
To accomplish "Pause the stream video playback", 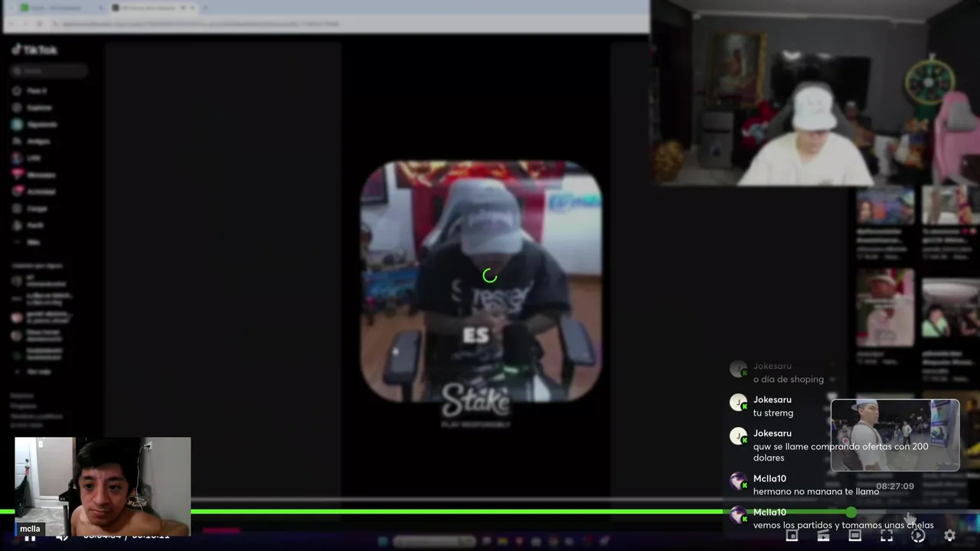I will pyautogui.click(x=29, y=537).
